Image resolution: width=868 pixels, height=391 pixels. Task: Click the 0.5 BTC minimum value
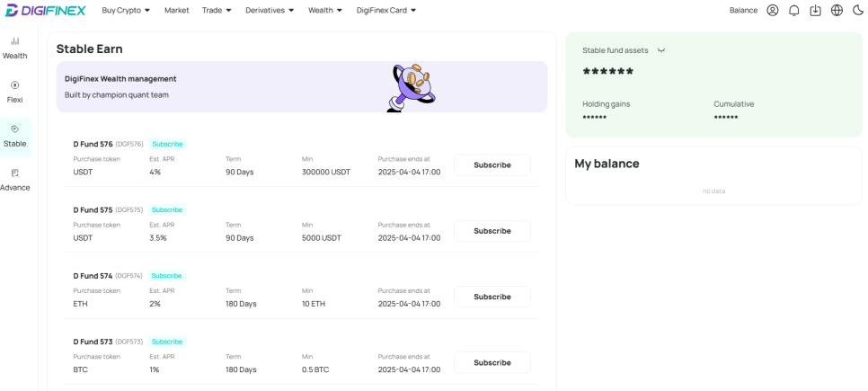[x=315, y=369]
